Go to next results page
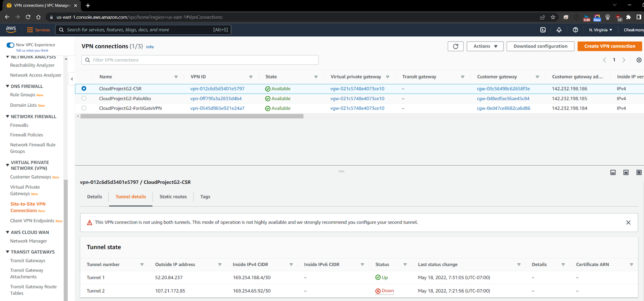The height and width of the screenshot is (301, 644). [x=624, y=60]
